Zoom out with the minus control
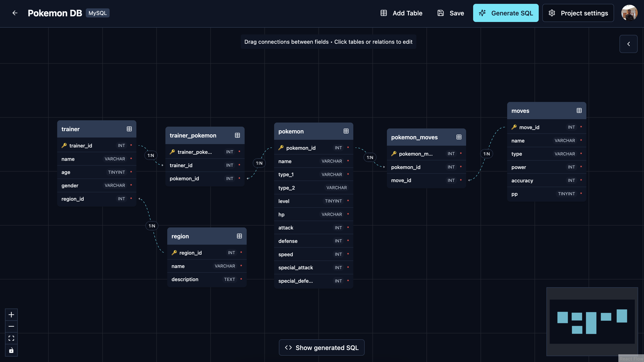This screenshot has height=362, width=644. point(11,326)
